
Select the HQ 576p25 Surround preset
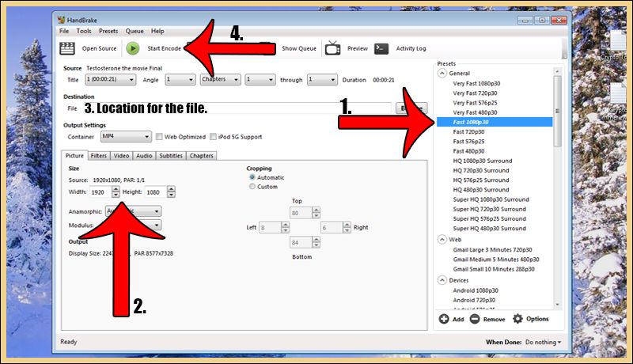pos(481,180)
